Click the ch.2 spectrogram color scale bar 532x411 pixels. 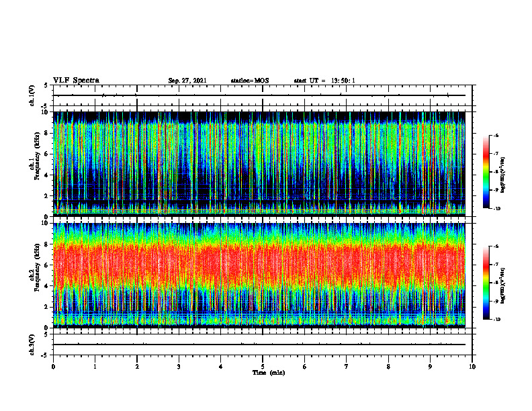pyautogui.click(x=486, y=283)
